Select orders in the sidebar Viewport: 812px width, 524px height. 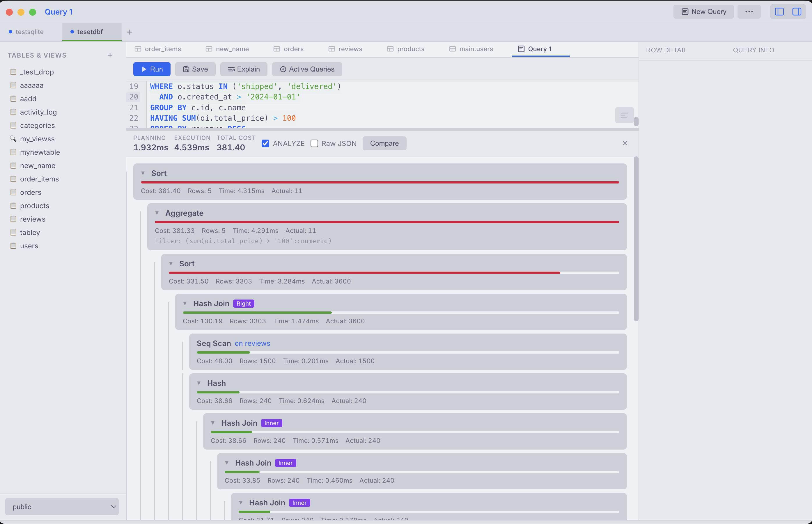click(63, 192)
